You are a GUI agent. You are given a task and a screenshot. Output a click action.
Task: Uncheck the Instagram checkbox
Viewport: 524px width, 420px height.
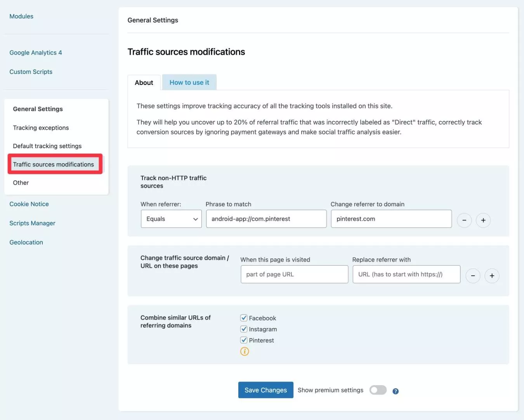coord(244,329)
